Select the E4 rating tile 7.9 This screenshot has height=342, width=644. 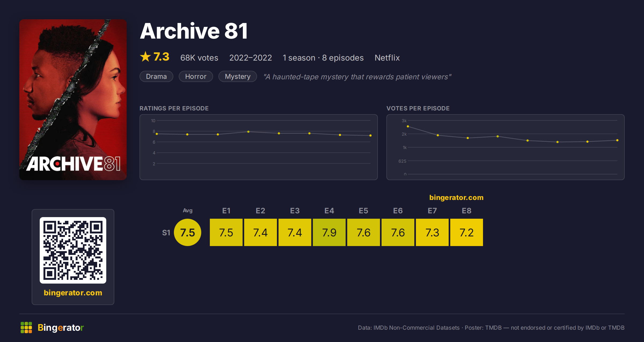click(x=329, y=232)
